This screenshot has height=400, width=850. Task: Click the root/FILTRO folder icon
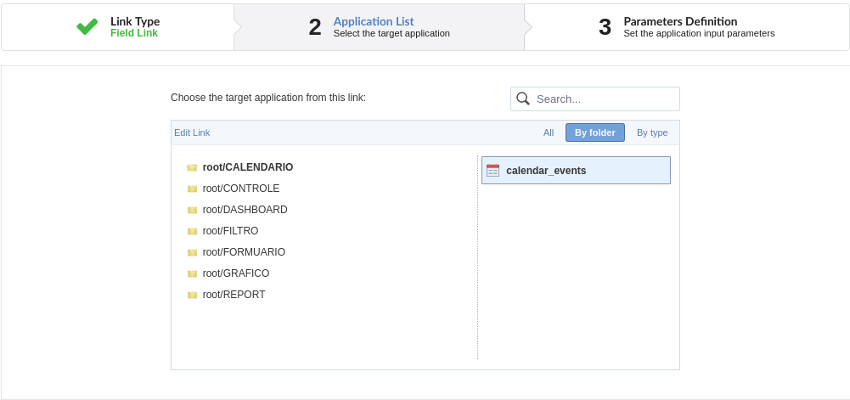pos(192,231)
